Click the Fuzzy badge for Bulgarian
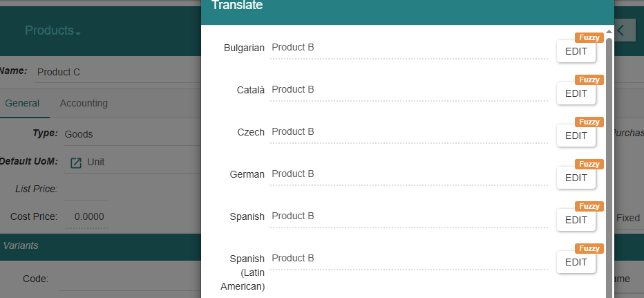This screenshot has height=298, width=644. pos(589,38)
